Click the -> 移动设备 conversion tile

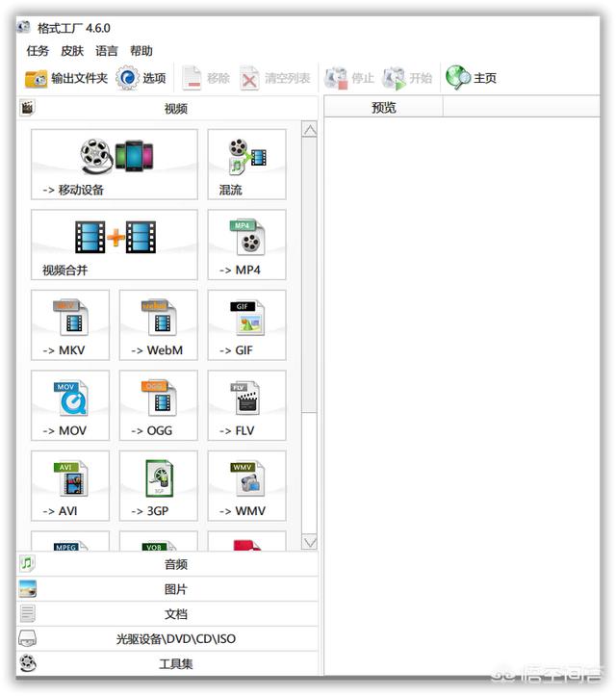(115, 165)
